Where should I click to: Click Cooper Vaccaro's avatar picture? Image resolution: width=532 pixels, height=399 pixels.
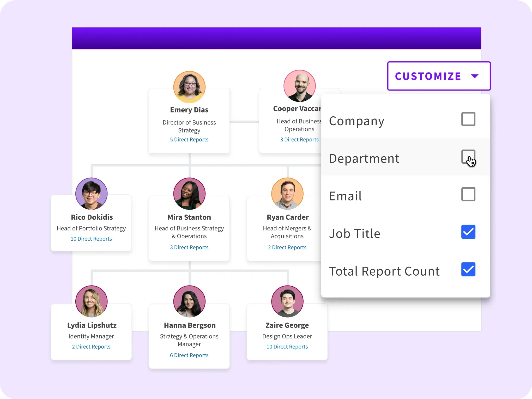pyautogui.click(x=300, y=86)
